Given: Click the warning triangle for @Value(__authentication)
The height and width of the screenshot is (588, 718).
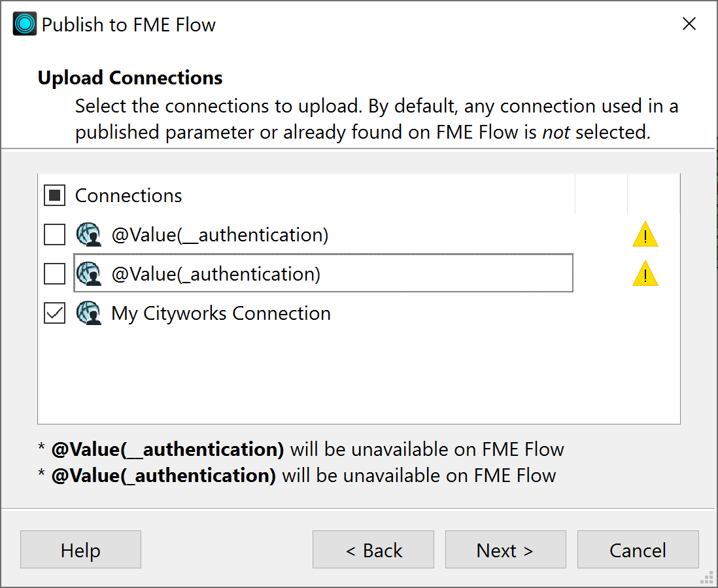Looking at the screenshot, I should pos(645,235).
